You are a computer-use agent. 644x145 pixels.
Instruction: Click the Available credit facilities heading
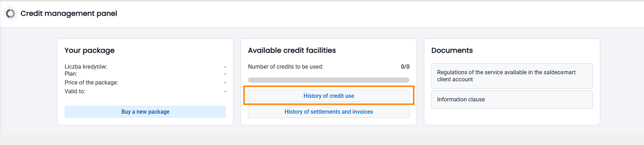[x=292, y=50]
